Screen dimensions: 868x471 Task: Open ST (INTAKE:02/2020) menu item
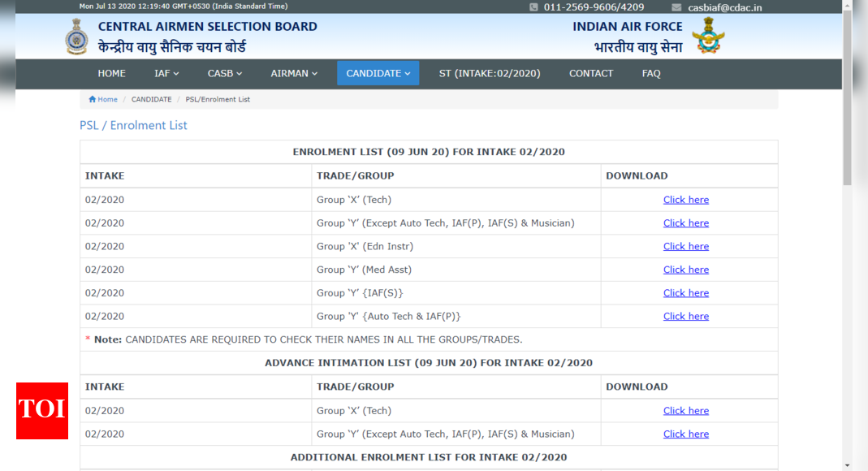[489, 73]
